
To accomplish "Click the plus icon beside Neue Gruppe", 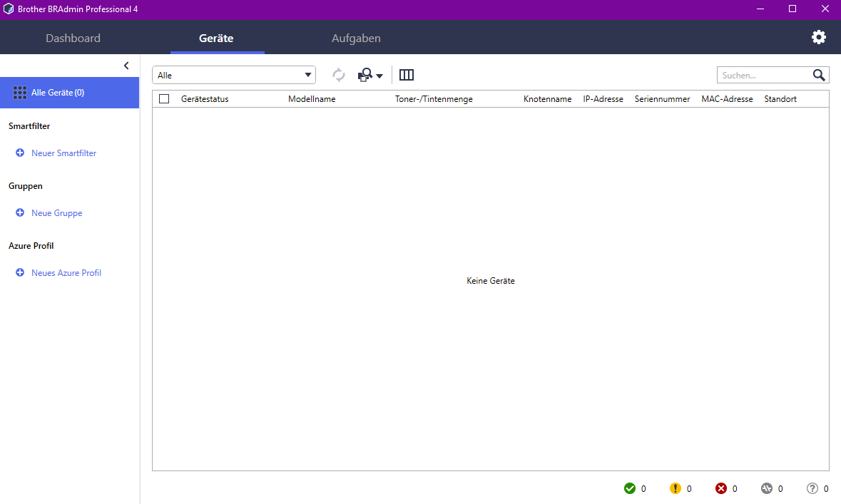I will [x=20, y=213].
